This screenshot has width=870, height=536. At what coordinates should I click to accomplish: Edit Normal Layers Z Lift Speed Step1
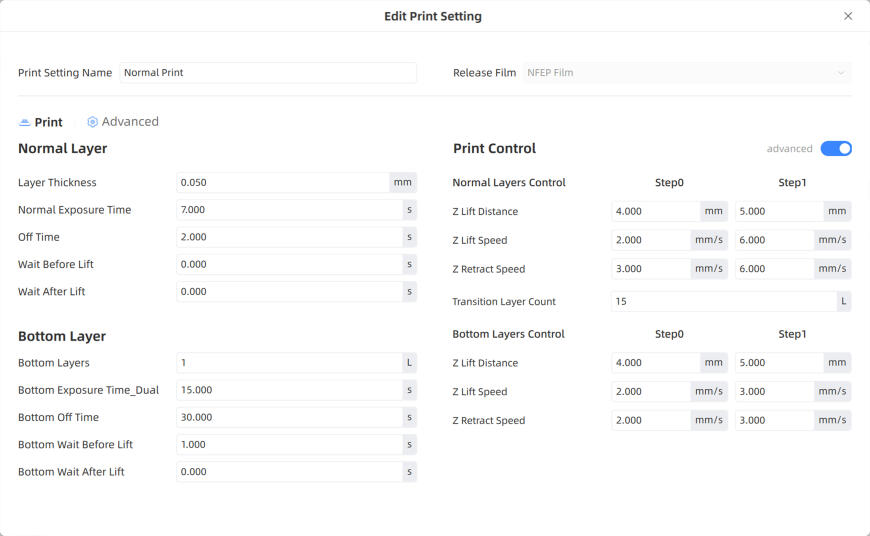(x=775, y=240)
